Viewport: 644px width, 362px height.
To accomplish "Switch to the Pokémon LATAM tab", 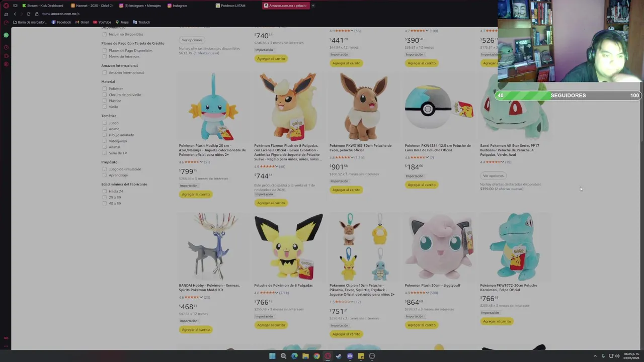I will (230, 6).
